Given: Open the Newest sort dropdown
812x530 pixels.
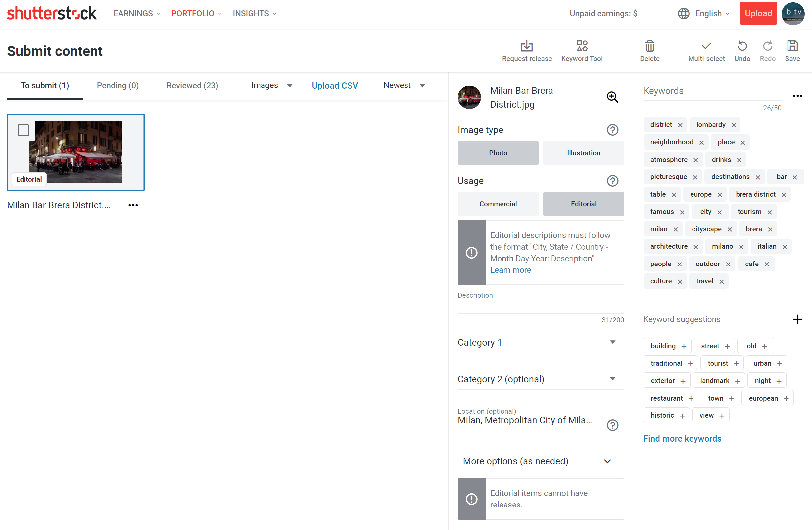Looking at the screenshot, I should tap(404, 85).
